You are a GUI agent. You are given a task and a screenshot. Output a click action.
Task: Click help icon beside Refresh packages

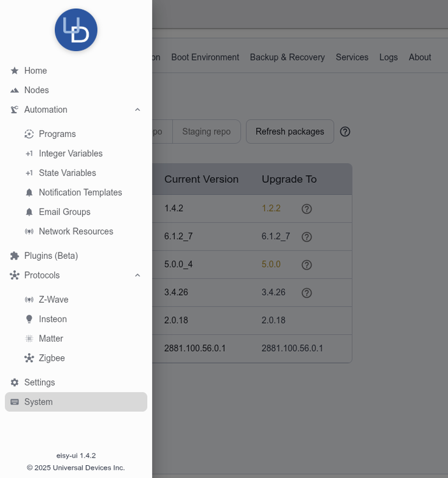345,132
